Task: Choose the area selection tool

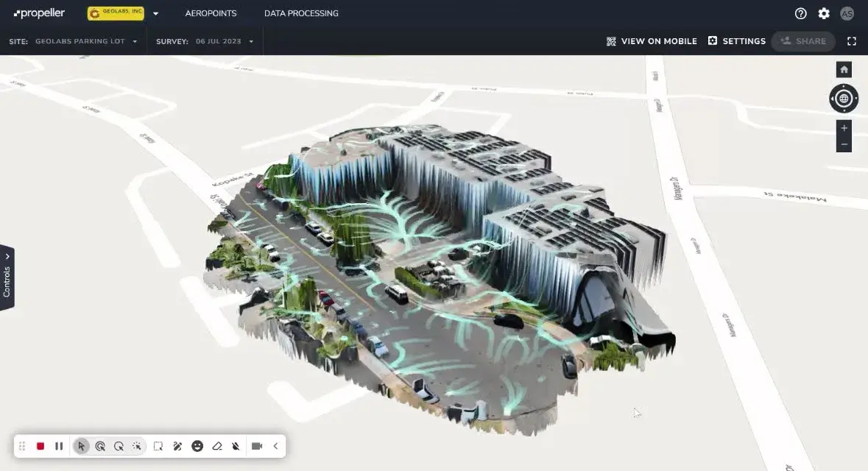Action: tap(158, 446)
